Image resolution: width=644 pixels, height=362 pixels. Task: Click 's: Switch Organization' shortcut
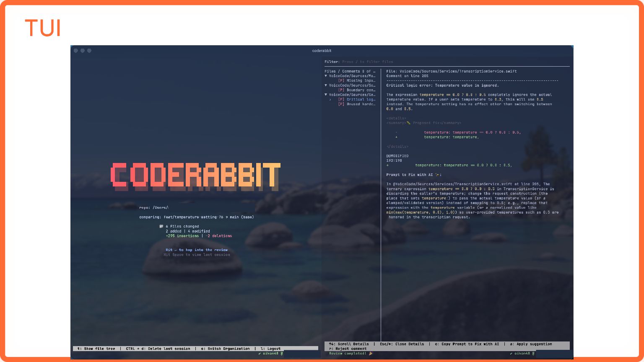point(225,349)
